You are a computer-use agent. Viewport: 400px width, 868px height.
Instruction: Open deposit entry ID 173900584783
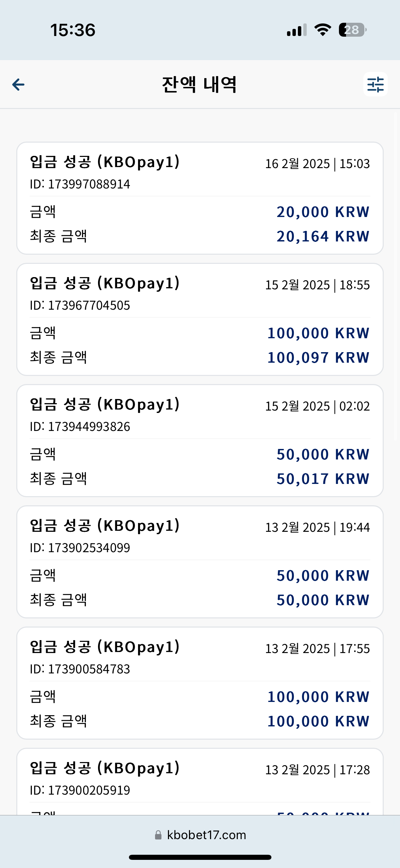coord(200,683)
